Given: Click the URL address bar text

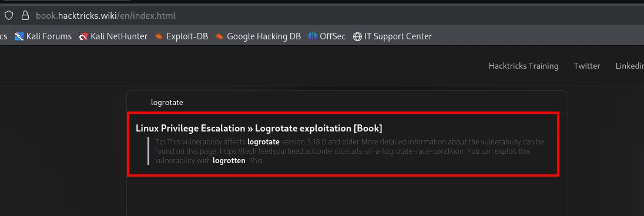Looking at the screenshot, I should (106, 16).
